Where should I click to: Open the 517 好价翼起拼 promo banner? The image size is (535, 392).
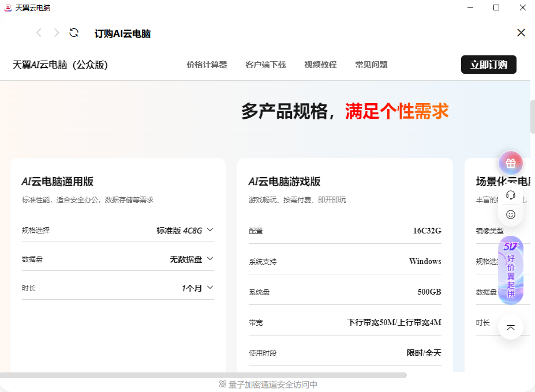[510, 270]
